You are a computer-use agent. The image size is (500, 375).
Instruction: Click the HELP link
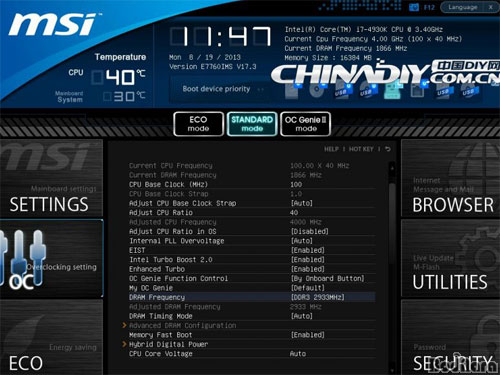[331, 149]
